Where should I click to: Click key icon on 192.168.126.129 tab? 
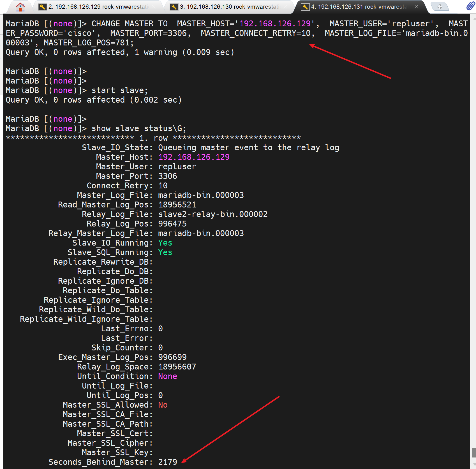(42, 7)
